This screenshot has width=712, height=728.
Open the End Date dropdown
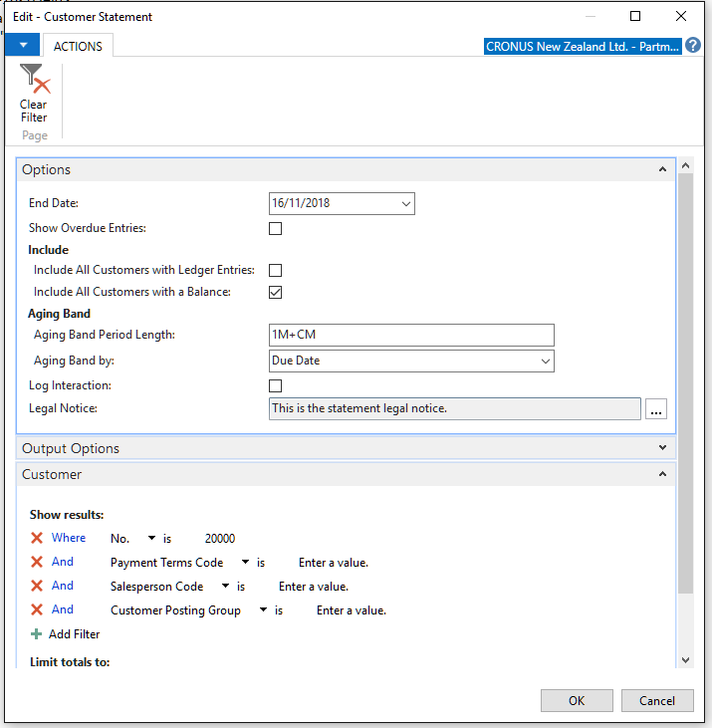[405, 204]
